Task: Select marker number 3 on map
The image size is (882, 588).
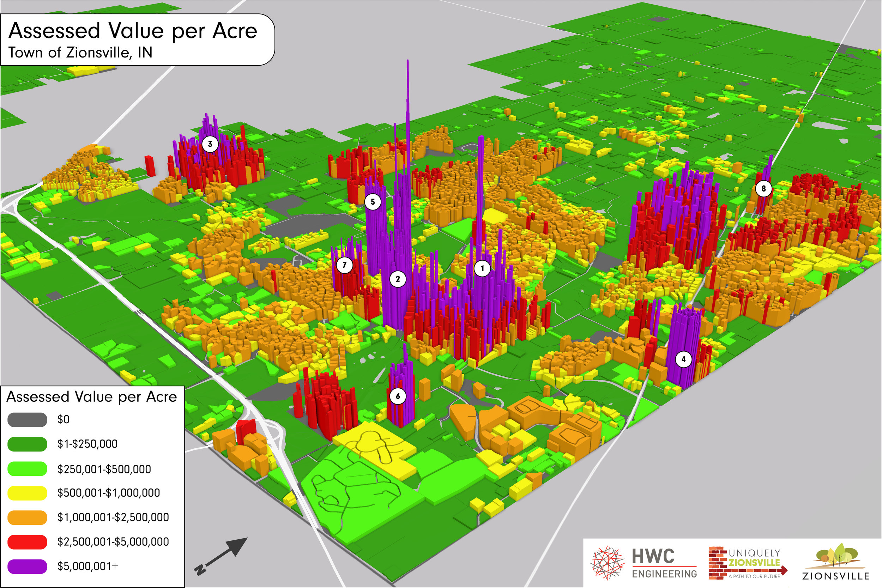Action: pos(210,144)
